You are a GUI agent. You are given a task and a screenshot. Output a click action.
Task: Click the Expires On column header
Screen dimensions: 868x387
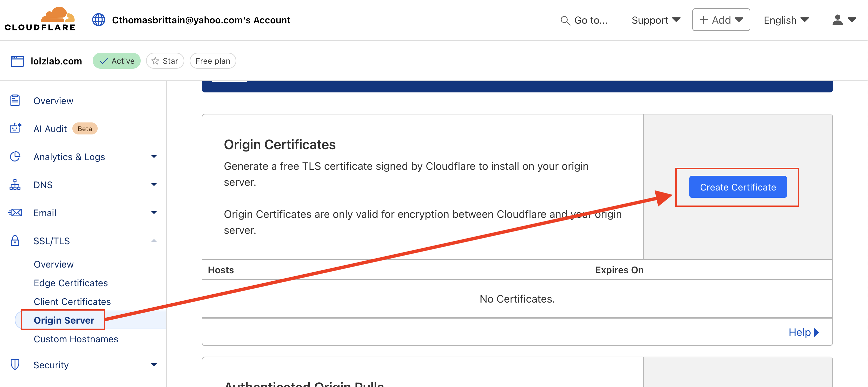(x=619, y=270)
